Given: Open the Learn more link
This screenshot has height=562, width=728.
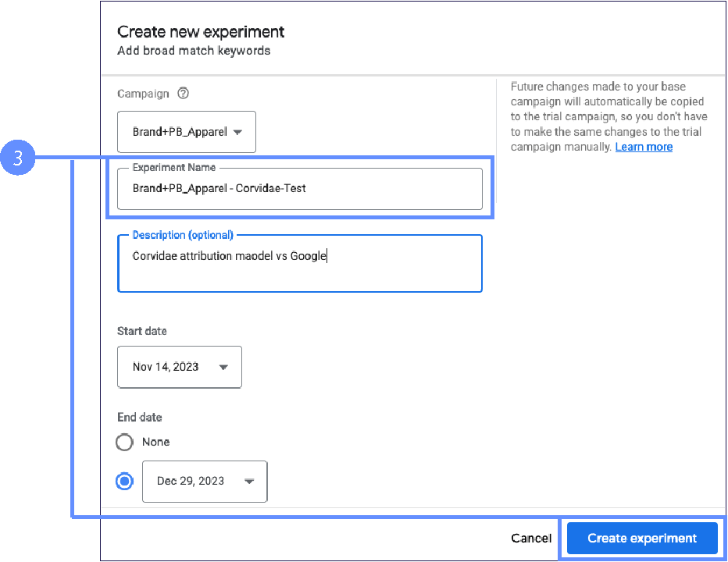Looking at the screenshot, I should (644, 147).
